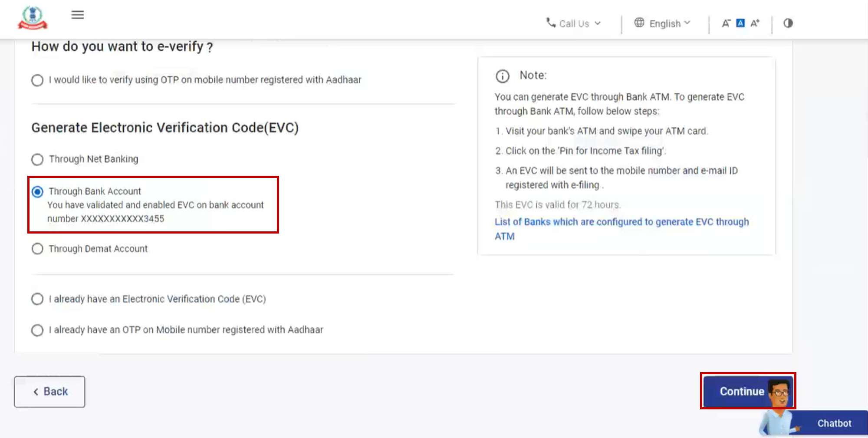868x438 pixels.
Task: Increase text size with A+ icon
Action: coord(755,23)
